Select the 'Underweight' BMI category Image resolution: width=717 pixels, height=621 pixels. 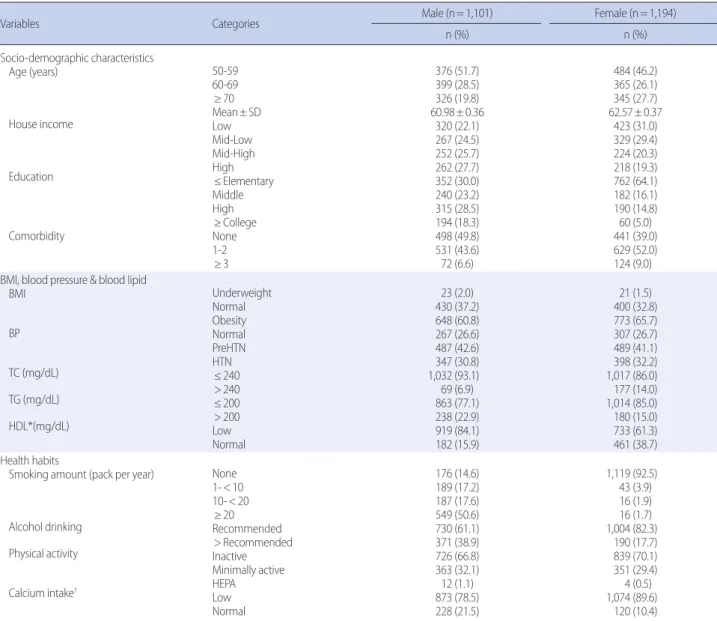tap(241, 293)
